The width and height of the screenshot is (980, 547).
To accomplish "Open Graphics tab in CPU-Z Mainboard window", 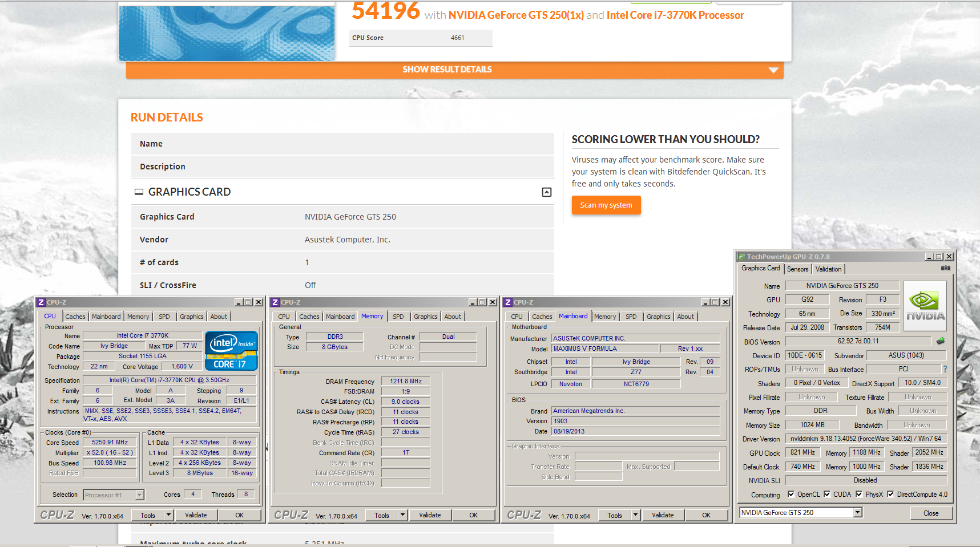I will coord(659,317).
